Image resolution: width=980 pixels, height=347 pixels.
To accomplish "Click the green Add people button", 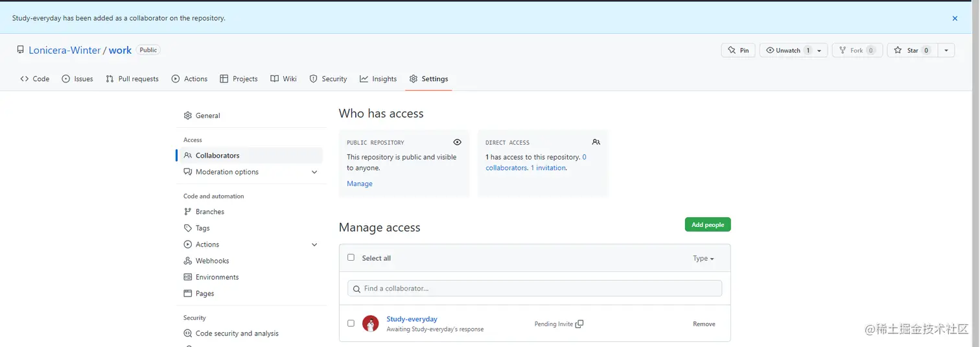I will 708,224.
